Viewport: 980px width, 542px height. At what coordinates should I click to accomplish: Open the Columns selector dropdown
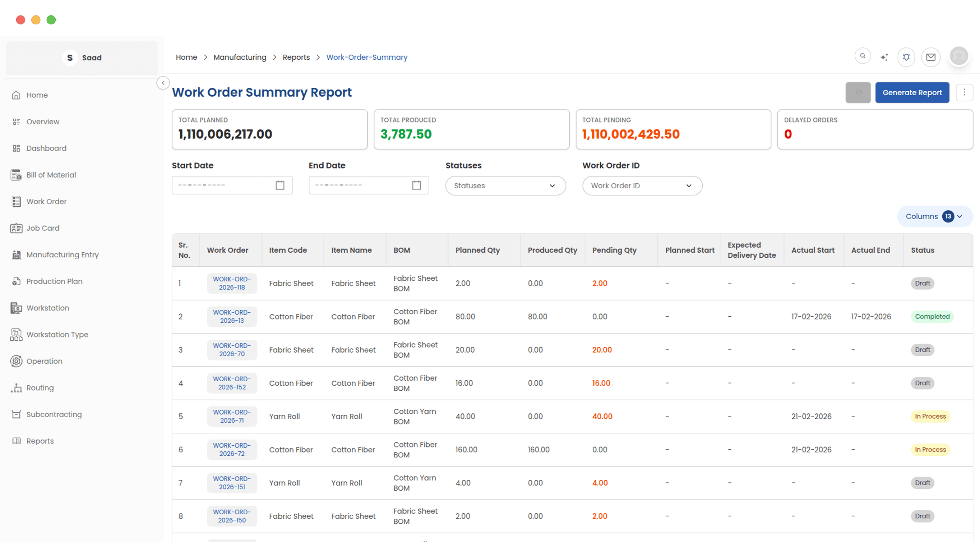coord(934,216)
